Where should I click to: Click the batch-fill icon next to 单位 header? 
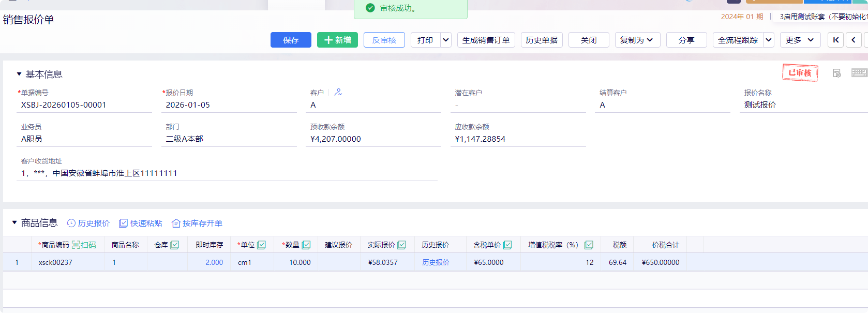(x=262, y=245)
